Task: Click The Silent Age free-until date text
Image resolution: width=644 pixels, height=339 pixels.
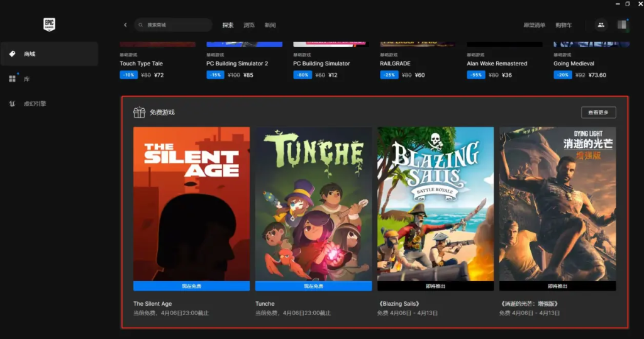Action: [171, 313]
